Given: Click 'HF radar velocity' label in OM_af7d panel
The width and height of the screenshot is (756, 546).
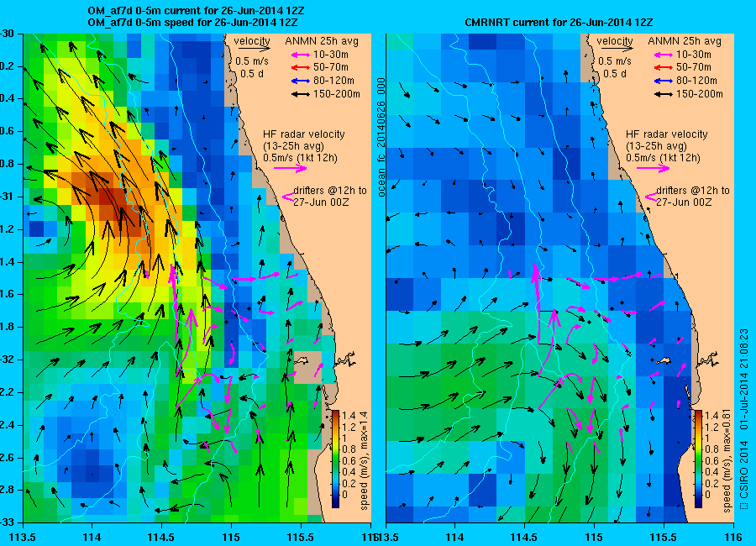Looking at the screenshot, I should click(x=304, y=134).
